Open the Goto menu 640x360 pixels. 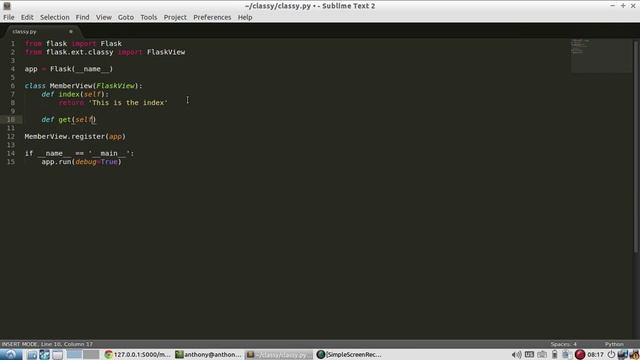pos(126,17)
